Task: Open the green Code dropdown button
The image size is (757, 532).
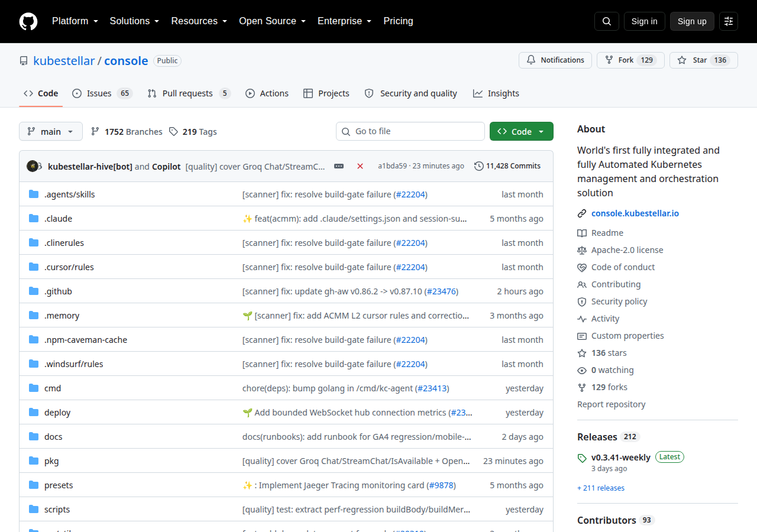Action: click(522, 131)
